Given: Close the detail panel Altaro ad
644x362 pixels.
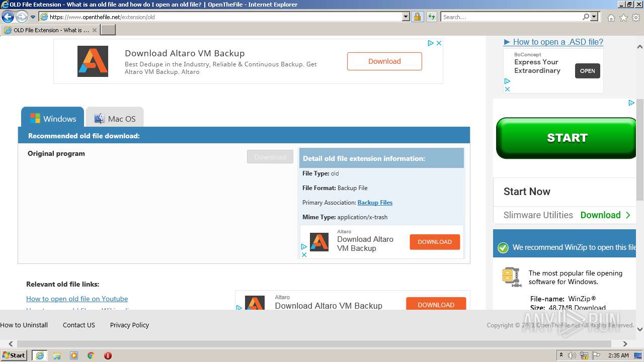Looking at the screenshot, I should (304, 254).
